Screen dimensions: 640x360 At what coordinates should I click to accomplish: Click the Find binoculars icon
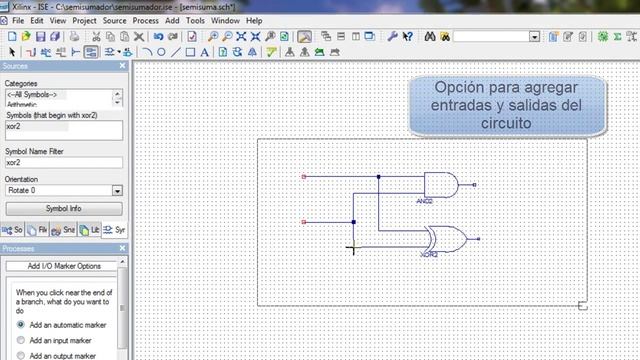coord(430,37)
